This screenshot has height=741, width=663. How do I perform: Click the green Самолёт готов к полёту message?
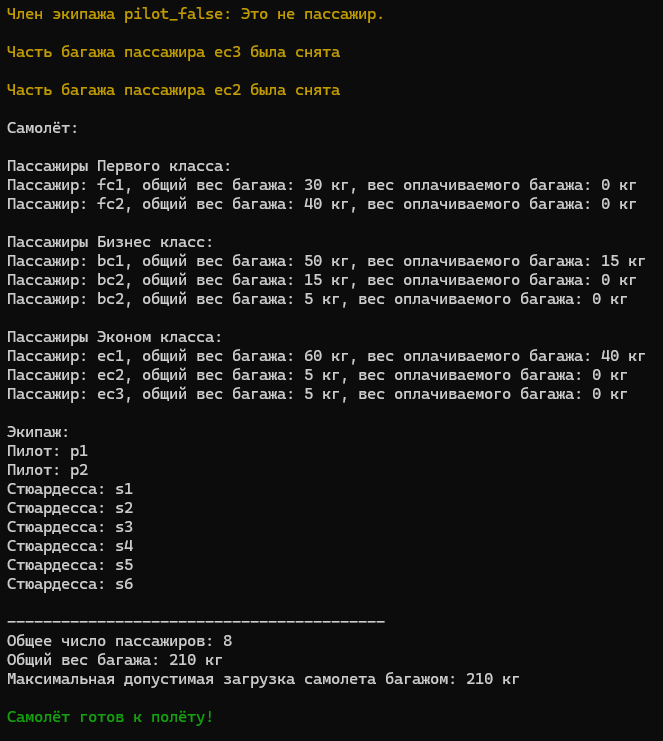click(110, 717)
